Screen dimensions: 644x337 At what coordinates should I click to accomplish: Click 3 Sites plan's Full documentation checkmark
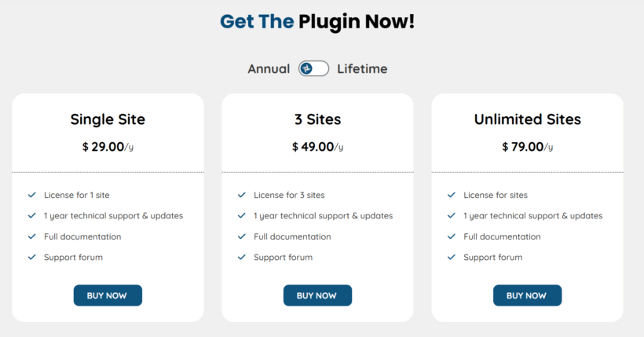pos(242,236)
